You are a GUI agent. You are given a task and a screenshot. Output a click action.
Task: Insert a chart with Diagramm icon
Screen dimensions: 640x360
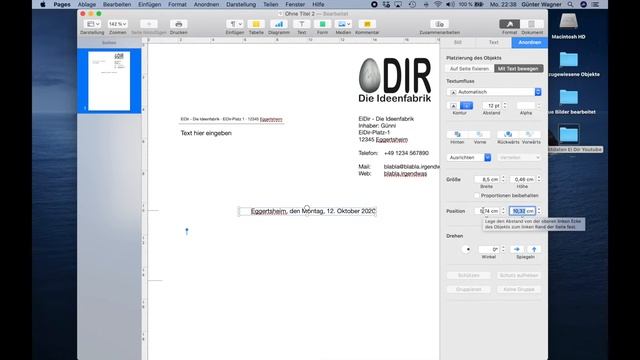pyautogui.click(x=279, y=24)
